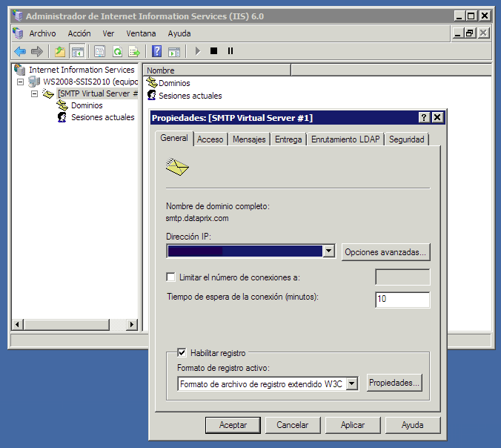This screenshot has width=501, height=448.
Task: Open the Ventana menu
Action: point(141,33)
